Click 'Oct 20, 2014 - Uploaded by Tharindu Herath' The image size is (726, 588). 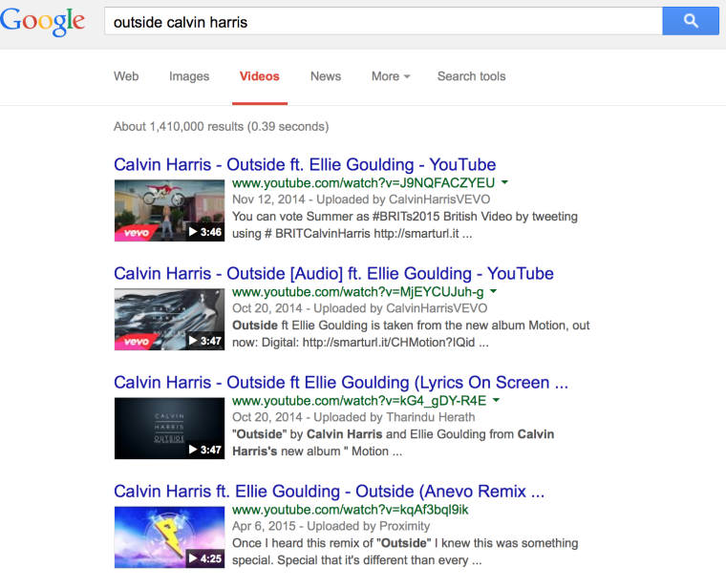coord(353,417)
